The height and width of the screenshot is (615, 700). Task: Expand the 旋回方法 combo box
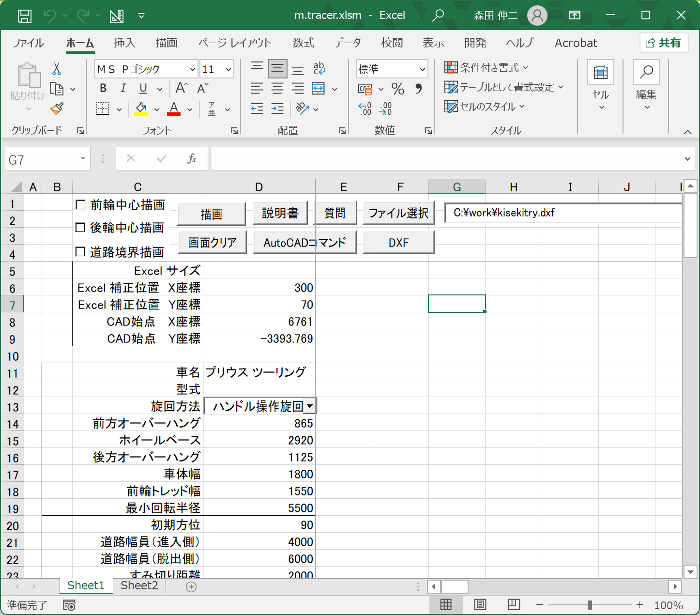310,406
